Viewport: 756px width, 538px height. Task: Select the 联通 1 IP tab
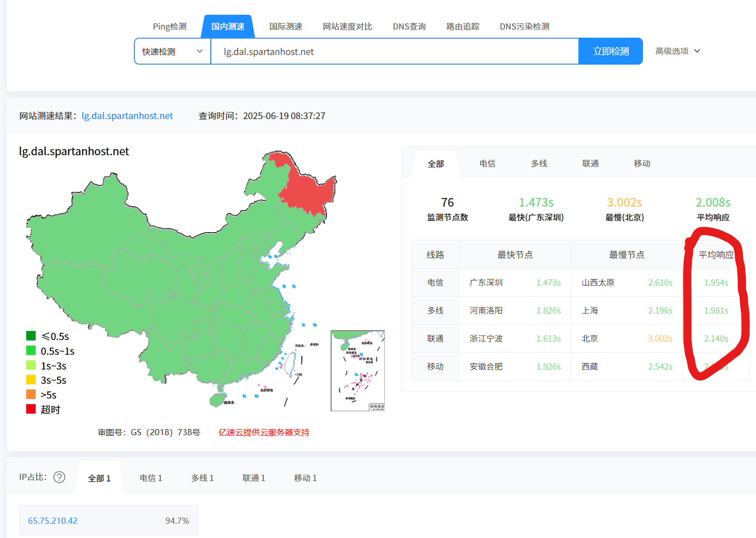[x=254, y=478]
